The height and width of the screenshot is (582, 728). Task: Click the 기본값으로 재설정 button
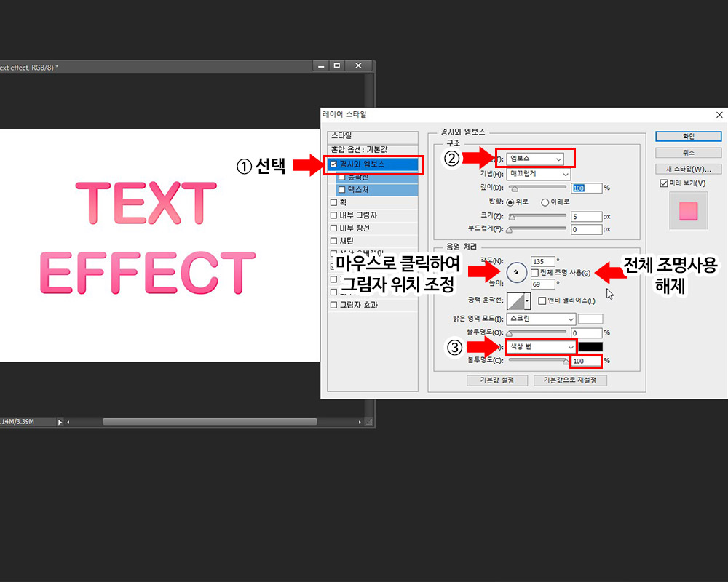[x=570, y=380]
